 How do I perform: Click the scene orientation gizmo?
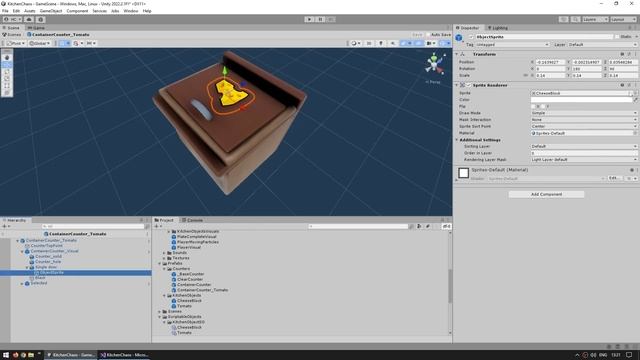click(x=434, y=64)
